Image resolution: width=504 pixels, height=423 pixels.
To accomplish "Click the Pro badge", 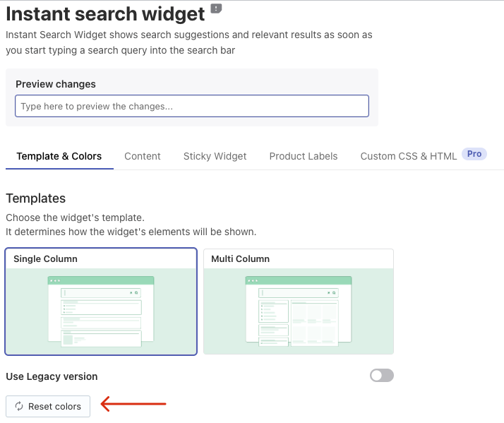I will point(474,154).
